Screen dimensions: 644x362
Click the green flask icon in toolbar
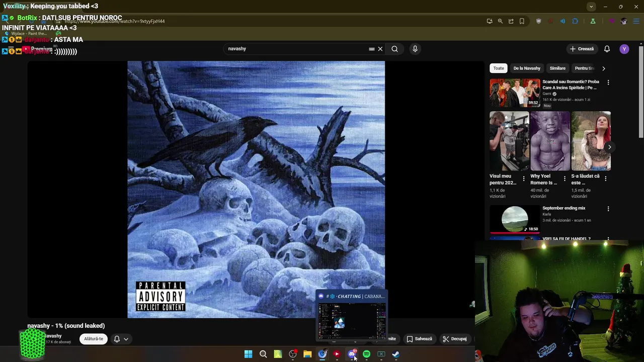[x=593, y=21]
